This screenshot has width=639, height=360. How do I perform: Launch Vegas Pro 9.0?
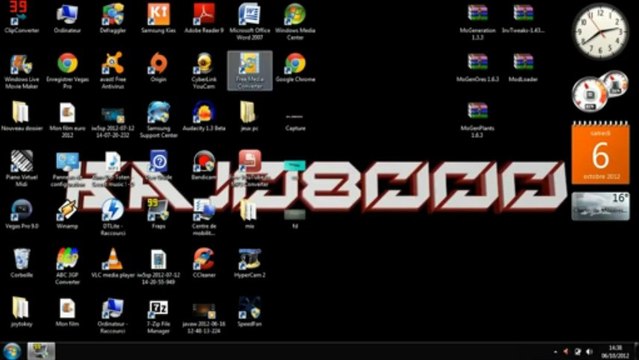(22, 213)
